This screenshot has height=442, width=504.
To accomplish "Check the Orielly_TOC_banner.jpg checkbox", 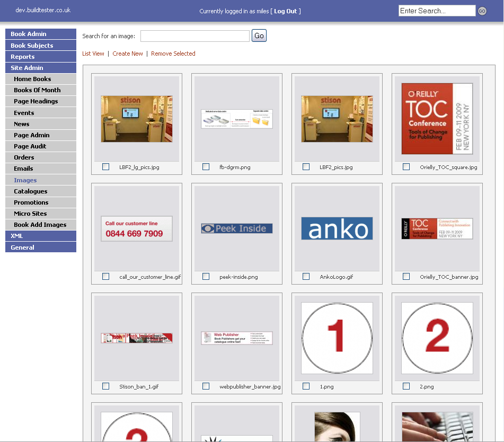I will click(406, 276).
